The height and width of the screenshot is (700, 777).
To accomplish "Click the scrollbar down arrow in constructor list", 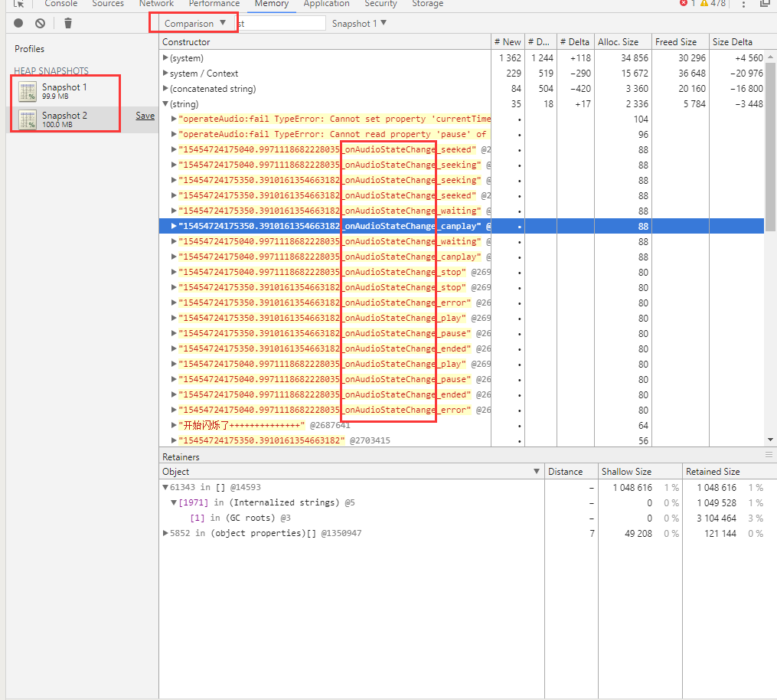I will pos(770,440).
